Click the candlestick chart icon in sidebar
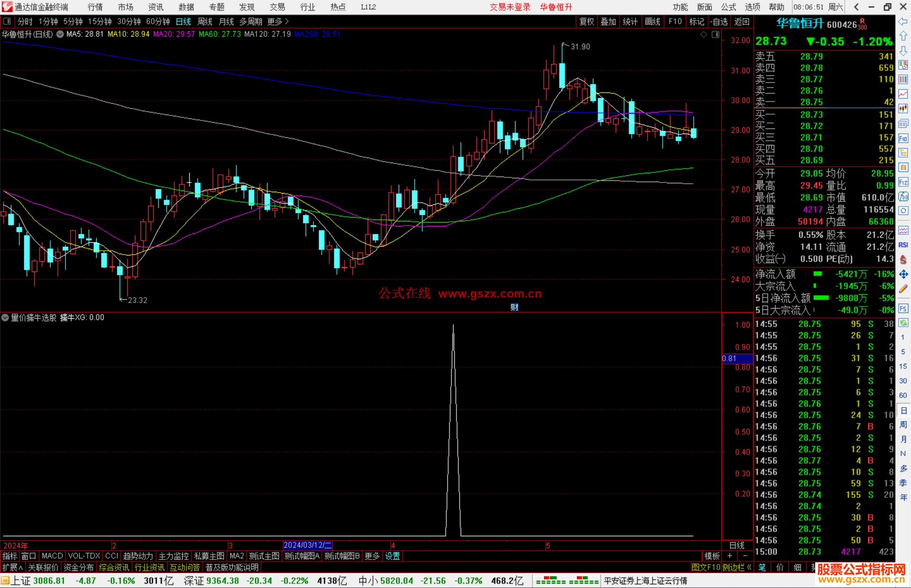 point(903,109)
